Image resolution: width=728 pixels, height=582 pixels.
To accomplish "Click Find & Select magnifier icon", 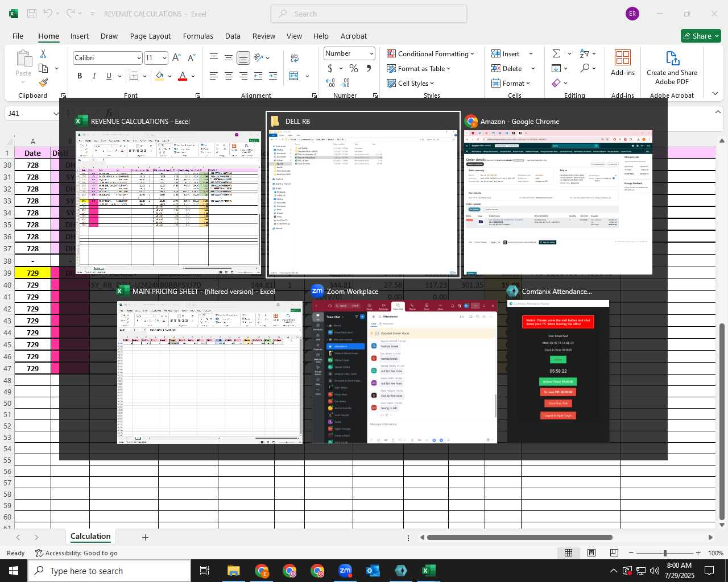I will click(585, 68).
